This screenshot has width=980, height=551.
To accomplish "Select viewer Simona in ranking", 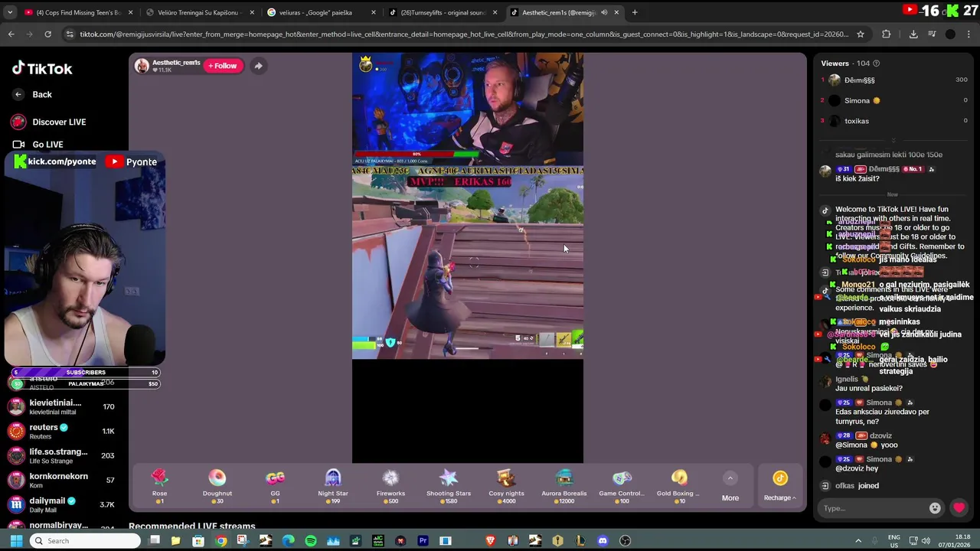I will click(x=893, y=100).
